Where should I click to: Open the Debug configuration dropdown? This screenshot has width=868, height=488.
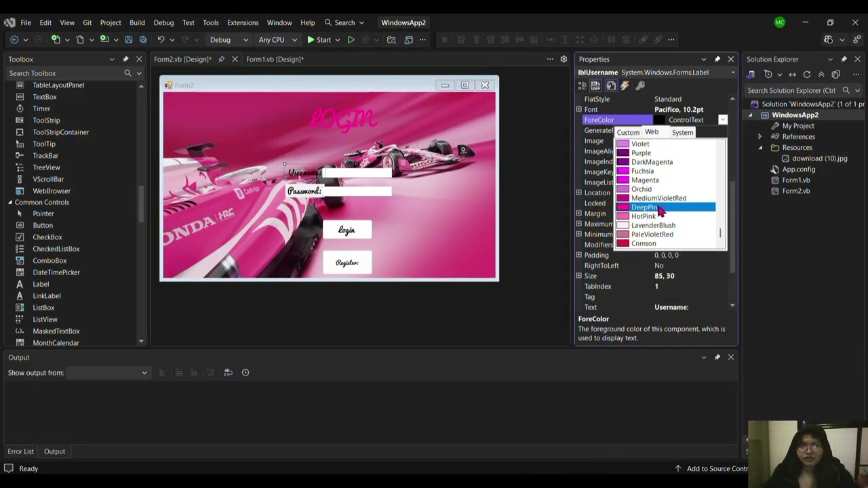pos(229,40)
